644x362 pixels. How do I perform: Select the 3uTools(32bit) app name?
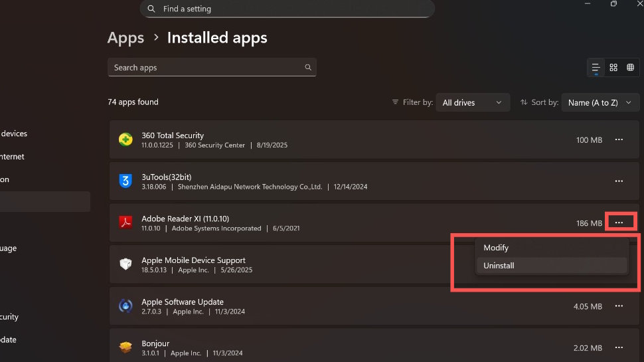167,177
